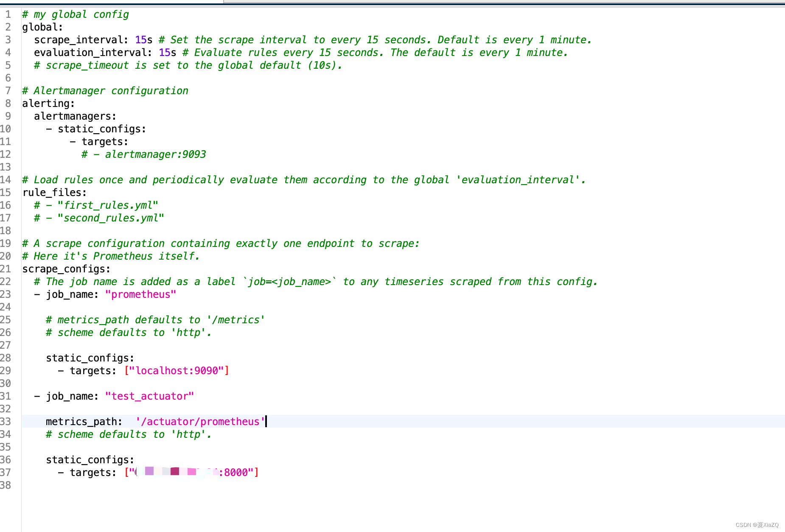Click the 'alertmanagers:' key
This screenshot has width=785, height=532.
[75, 116]
